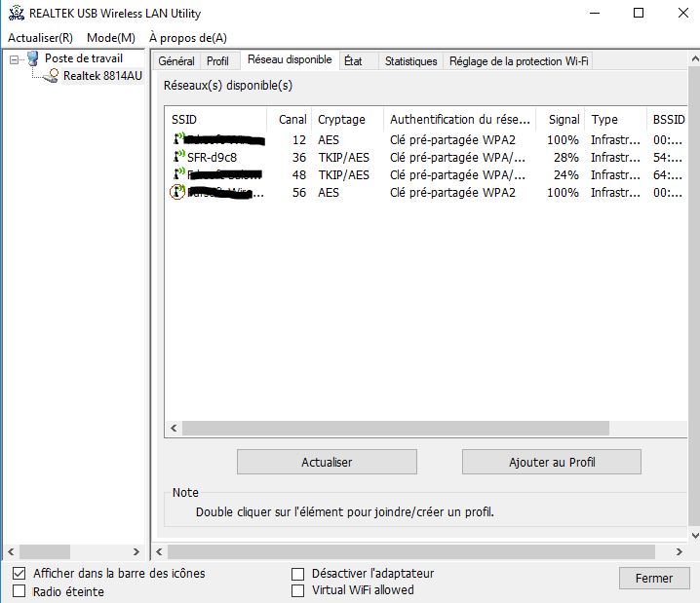Click the Authentification du réseau column header

point(459,120)
